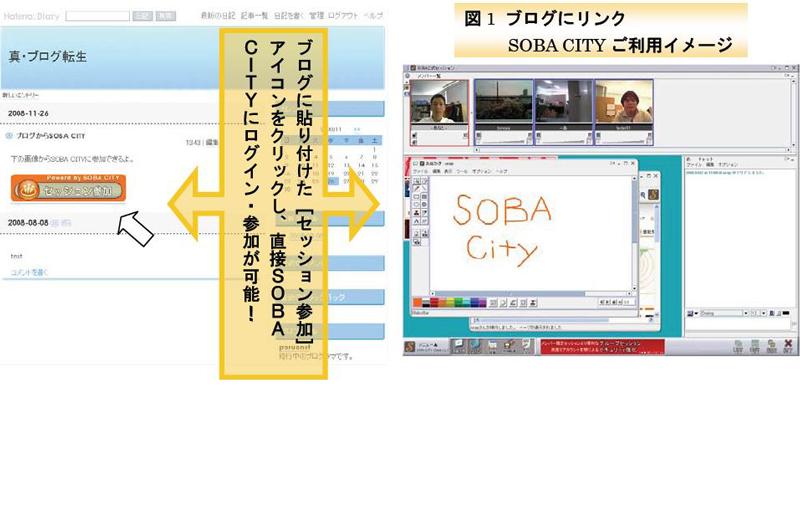Screen dimensions: 800x512
Task: Select the ellipse outline tool in whiteboard
Action: click(x=417, y=205)
